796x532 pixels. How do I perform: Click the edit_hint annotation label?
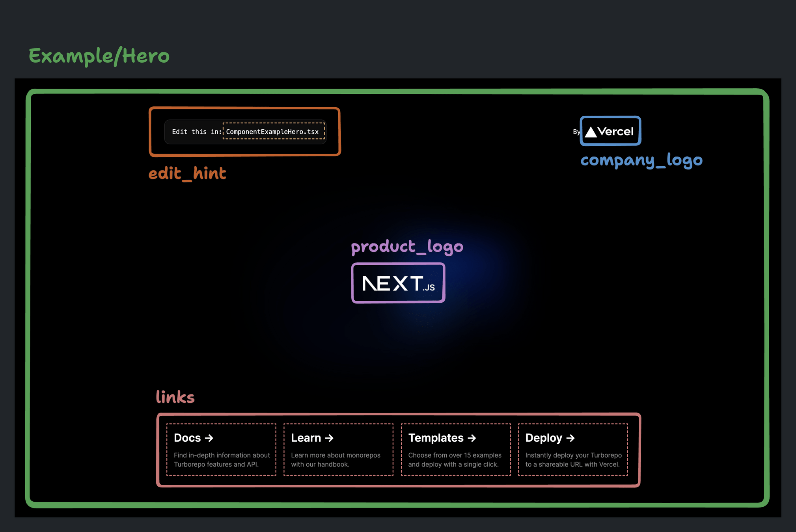point(187,173)
